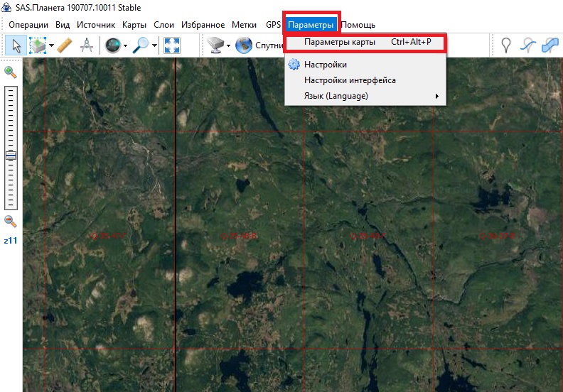The height and width of the screenshot is (392, 563).
Task: Add a new path track icon
Action: 527,45
